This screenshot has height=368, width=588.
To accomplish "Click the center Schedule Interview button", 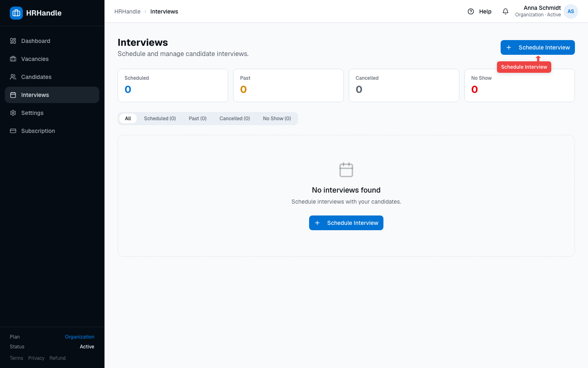I will (346, 223).
